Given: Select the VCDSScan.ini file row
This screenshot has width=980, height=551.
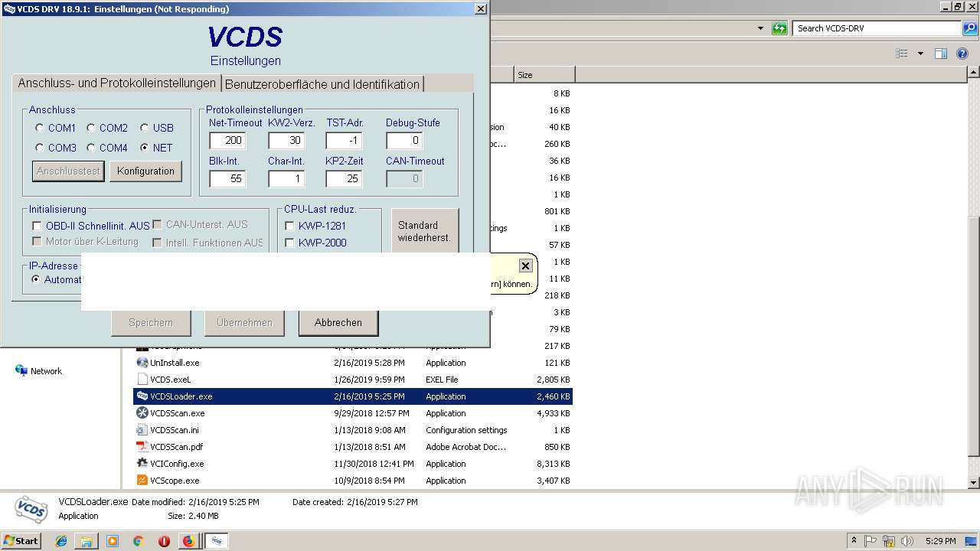Looking at the screenshot, I should pos(353,430).
